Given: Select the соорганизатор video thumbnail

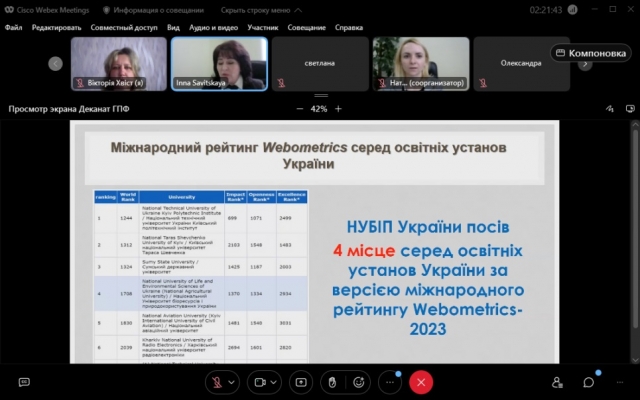Looking at the screenshot, I should click(x=421, y=64).
